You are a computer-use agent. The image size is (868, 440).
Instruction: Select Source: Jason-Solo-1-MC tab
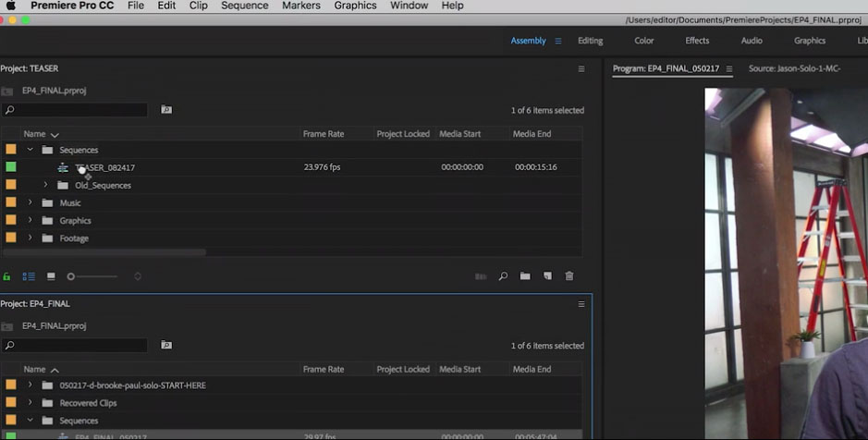[794, 68]
